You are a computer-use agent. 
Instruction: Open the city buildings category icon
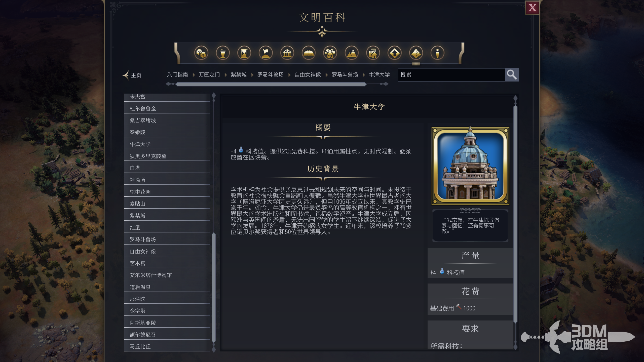click(373, 53)
